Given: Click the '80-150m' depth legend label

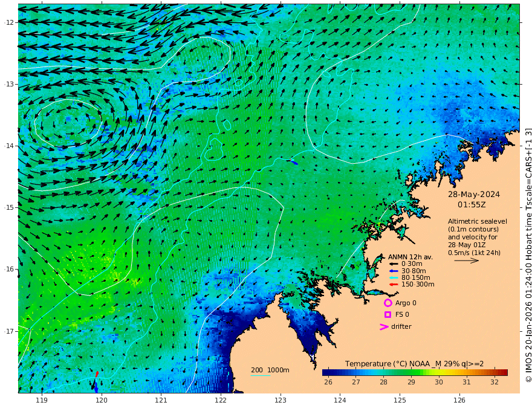Looking at the screenshot, I should tap(416, 278).
